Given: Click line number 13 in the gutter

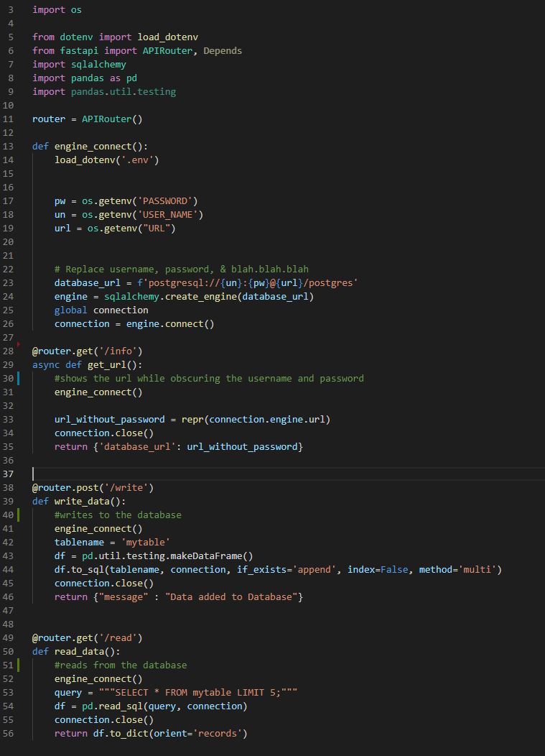Looking at the screenshot, I should tap(9, 147).
